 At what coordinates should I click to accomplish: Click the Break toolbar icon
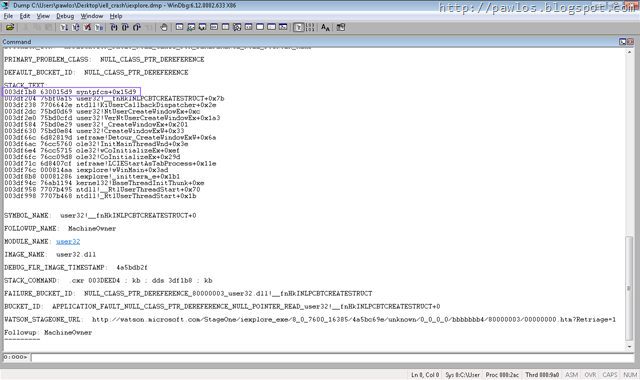coord(98,27)
